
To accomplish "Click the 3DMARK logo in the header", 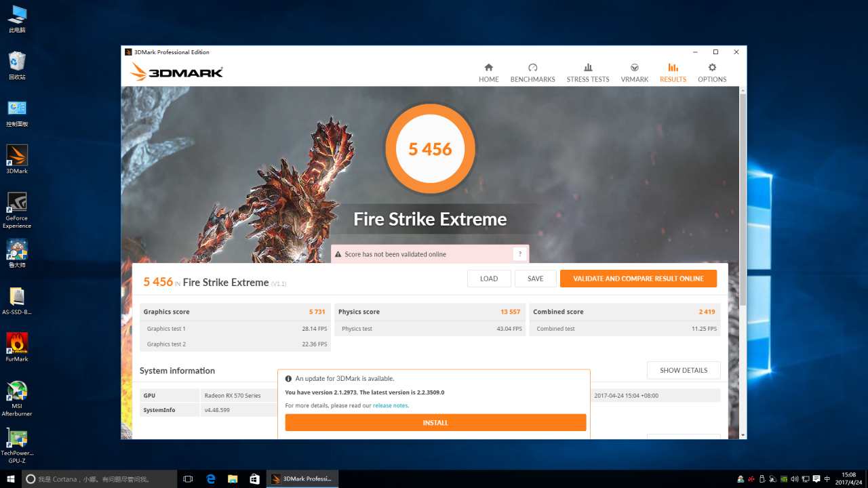I will coord(176,72).
